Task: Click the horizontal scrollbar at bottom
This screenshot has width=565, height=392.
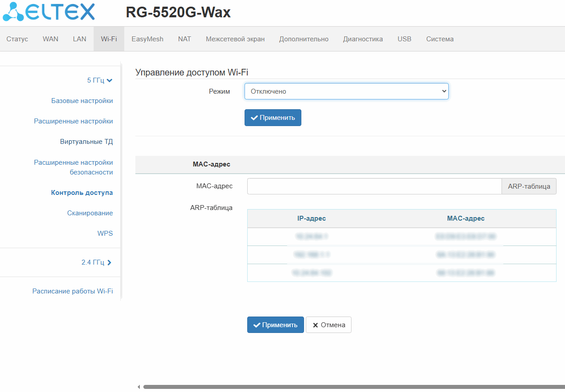Action: click(x=351, y=387)
